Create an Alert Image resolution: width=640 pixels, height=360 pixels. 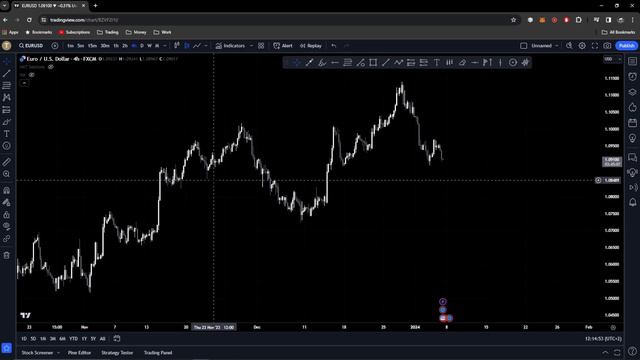pyautogui.click(x=283, y=46)
